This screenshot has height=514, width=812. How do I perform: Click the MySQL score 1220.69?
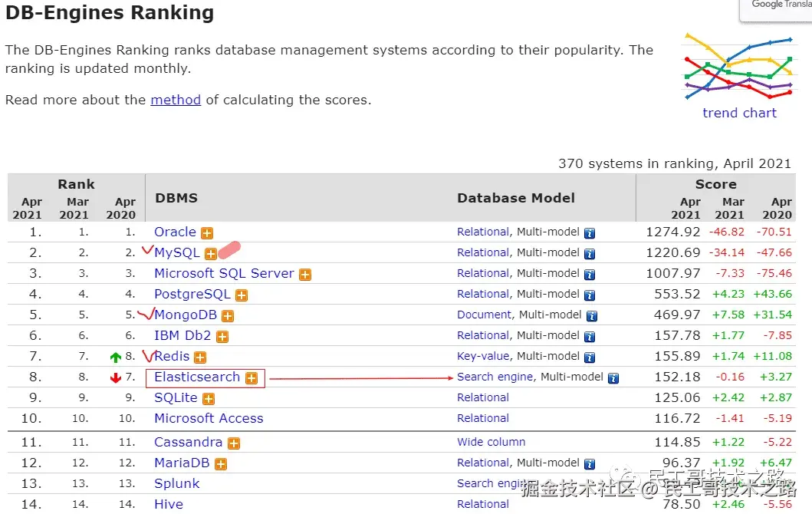click(x=672, y=252)
